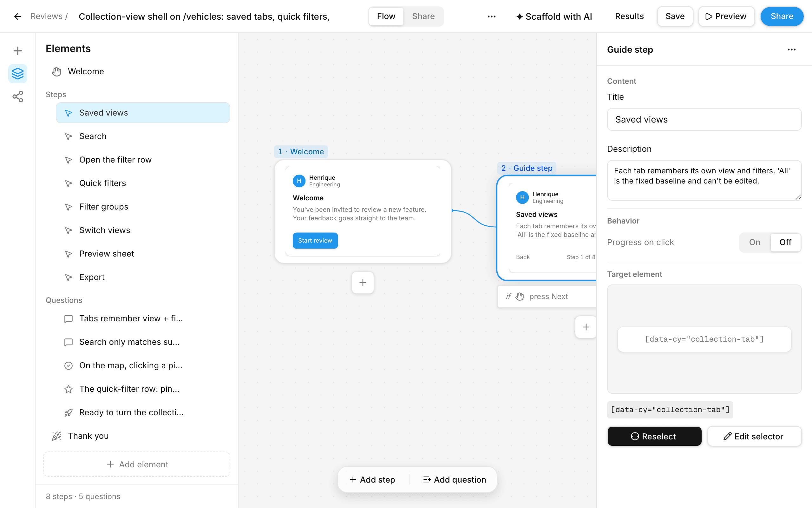The image size is (812, 508).
Task: Click the Title input with Saved views
Action: click(704, 120)
